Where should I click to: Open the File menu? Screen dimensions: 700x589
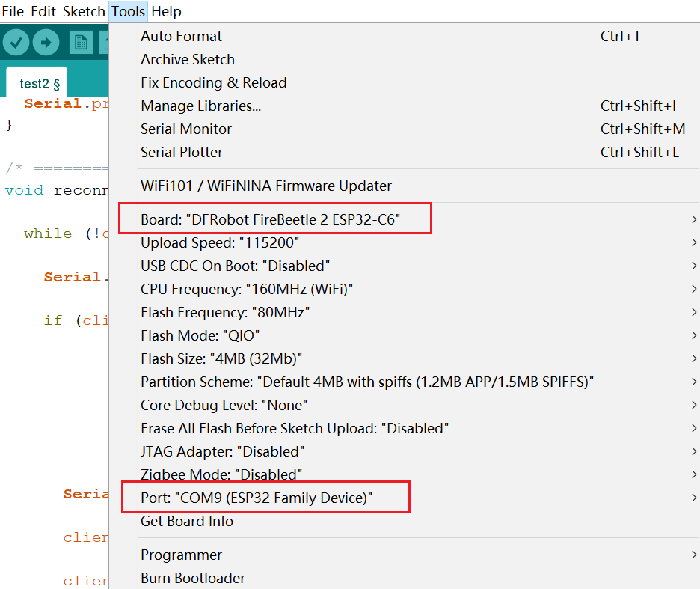click(13, 11)
